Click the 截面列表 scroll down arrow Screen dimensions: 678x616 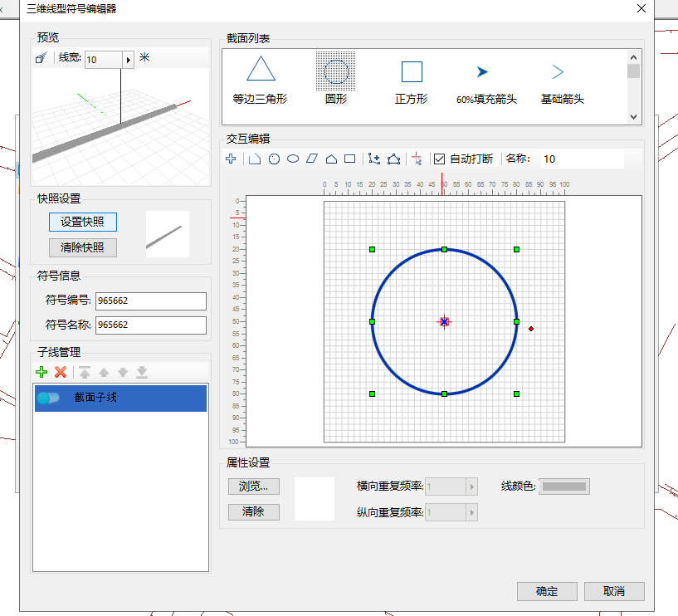click(633, 117)
